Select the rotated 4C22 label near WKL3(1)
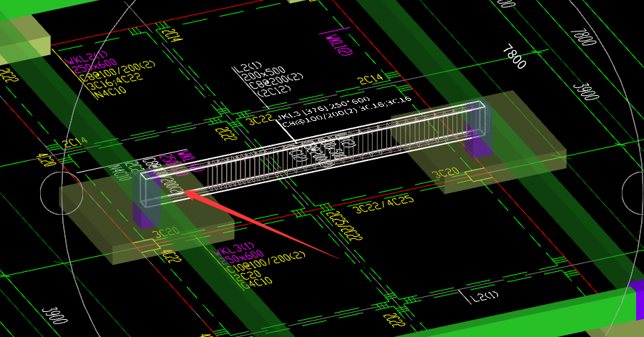 [171, 256]
